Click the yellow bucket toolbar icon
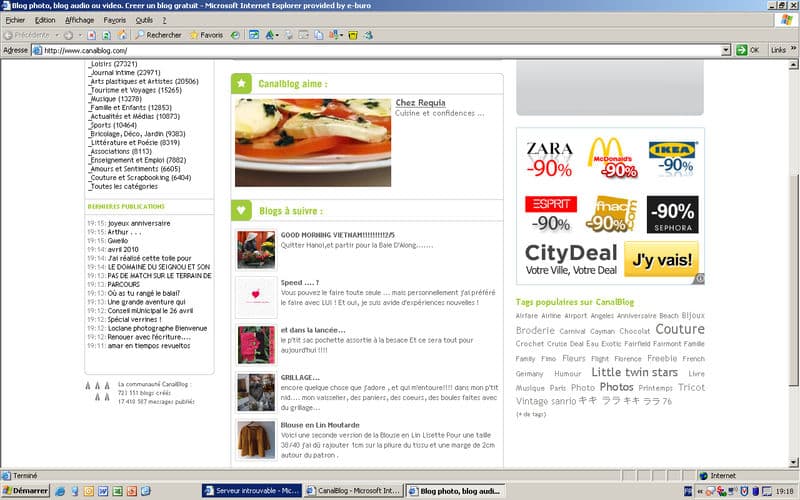This screenshot has width=800, height=500. (353, 35)
